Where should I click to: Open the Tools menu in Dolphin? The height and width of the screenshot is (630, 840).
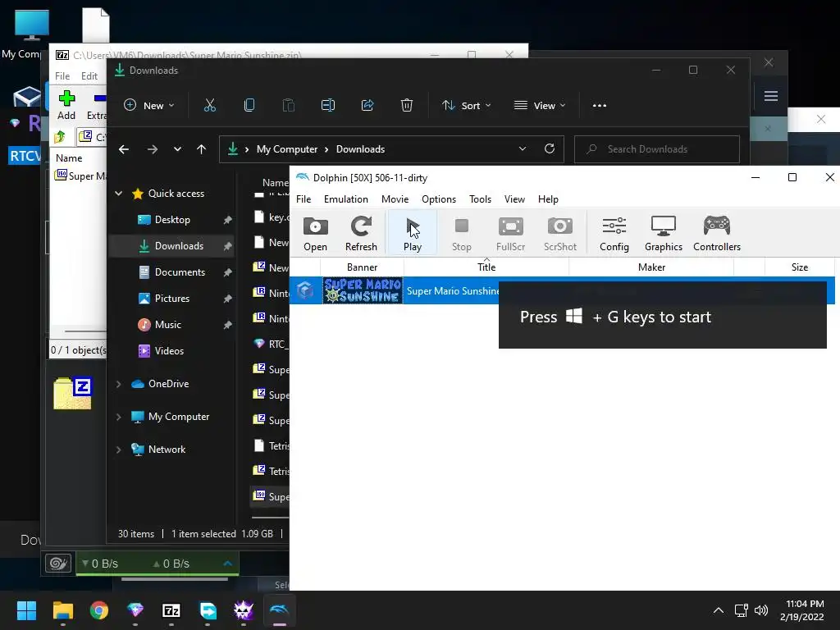[480, 199]
